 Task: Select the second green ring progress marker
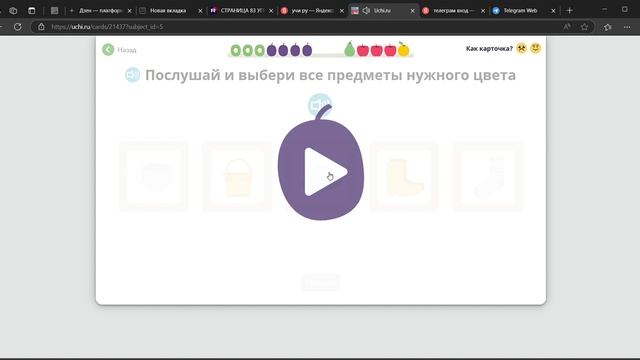point(247,50)
